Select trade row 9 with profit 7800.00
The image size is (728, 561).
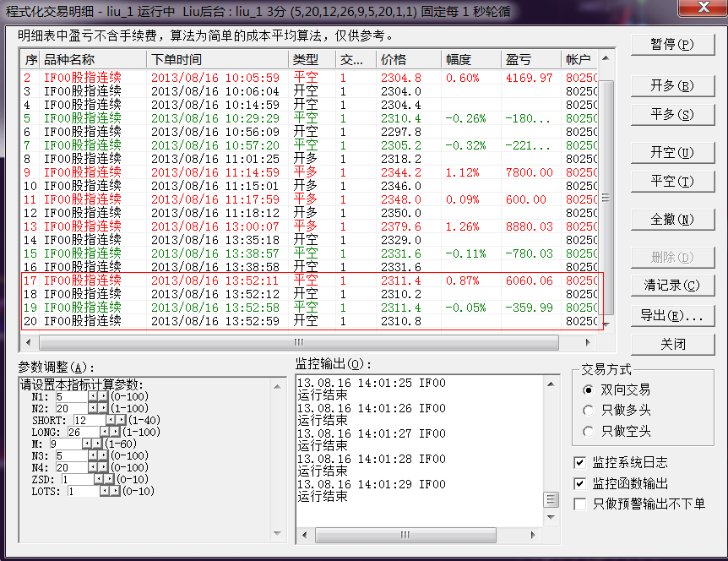310,172
